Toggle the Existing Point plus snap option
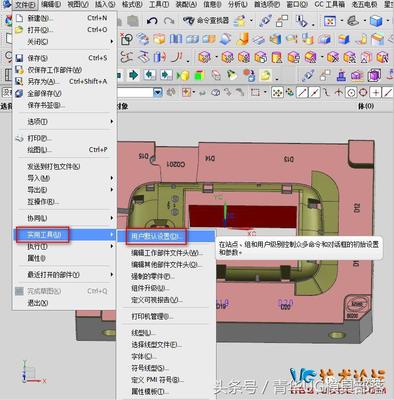 [376, 92]
